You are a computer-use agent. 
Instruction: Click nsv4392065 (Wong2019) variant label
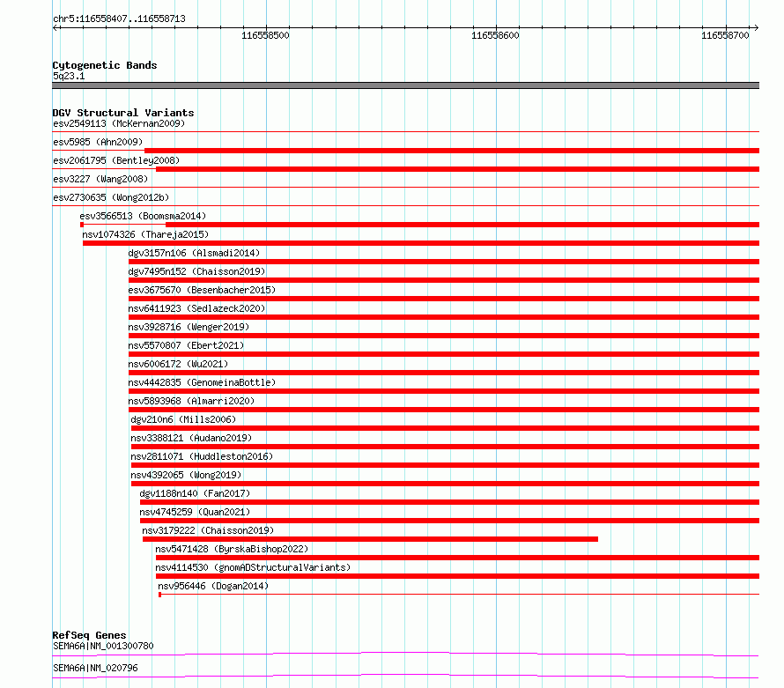[x=186, y=475]
